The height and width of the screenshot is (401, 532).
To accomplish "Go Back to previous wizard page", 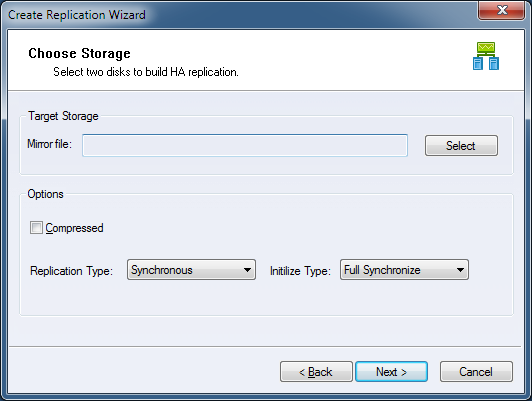I will tap(316, 371).
